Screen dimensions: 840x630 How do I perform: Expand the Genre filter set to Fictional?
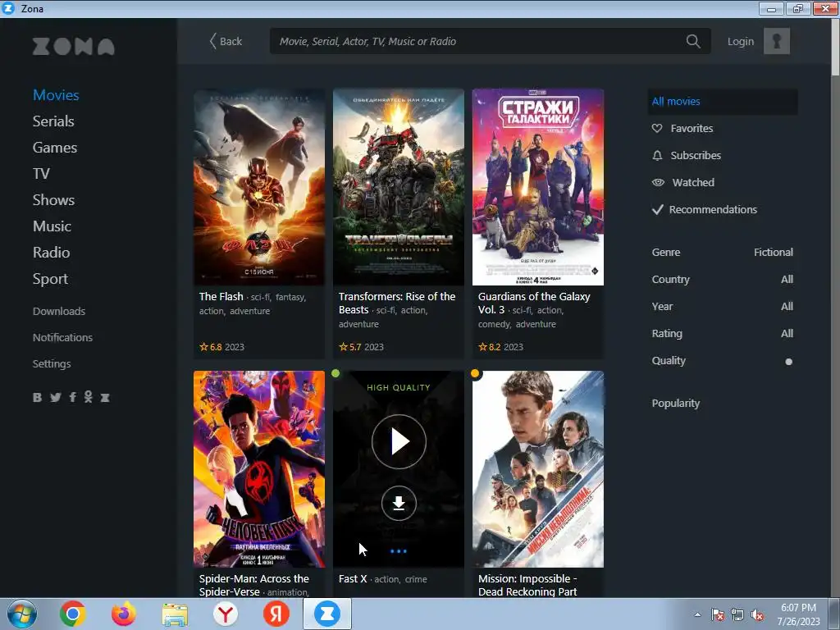[722, 253]
